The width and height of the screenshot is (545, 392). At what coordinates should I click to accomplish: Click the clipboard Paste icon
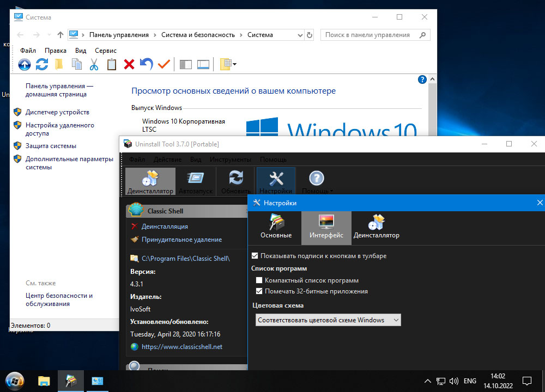[x=112, y=64]
